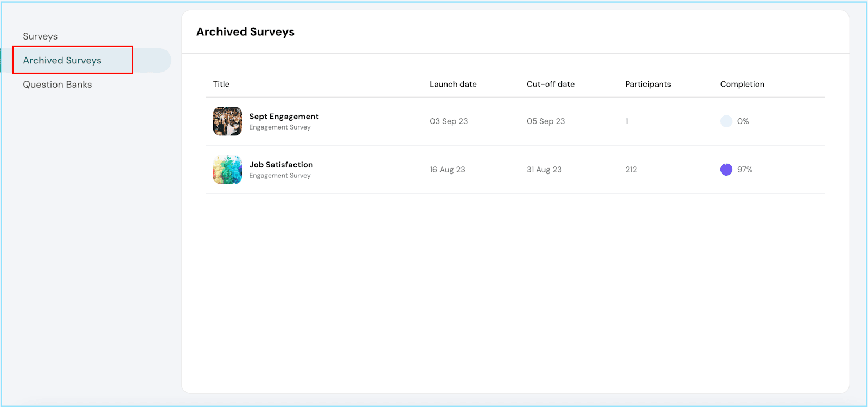Click the 212 participants count
Viewport: 868px width, 407px height.
click(x=631, y=170)
